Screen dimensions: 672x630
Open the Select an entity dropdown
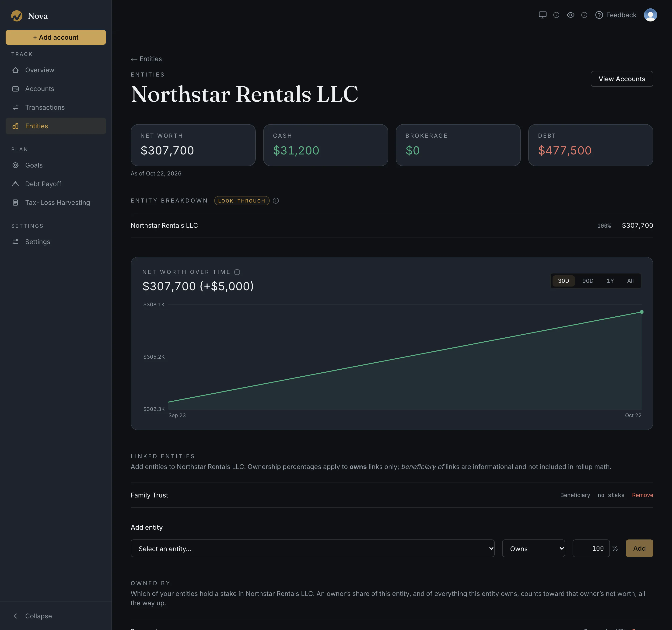312,548
